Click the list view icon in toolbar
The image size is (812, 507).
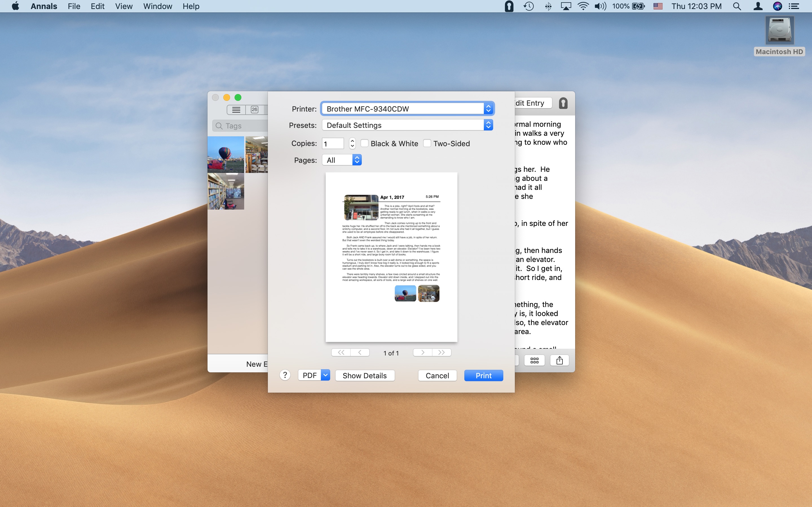click(236, 110)
